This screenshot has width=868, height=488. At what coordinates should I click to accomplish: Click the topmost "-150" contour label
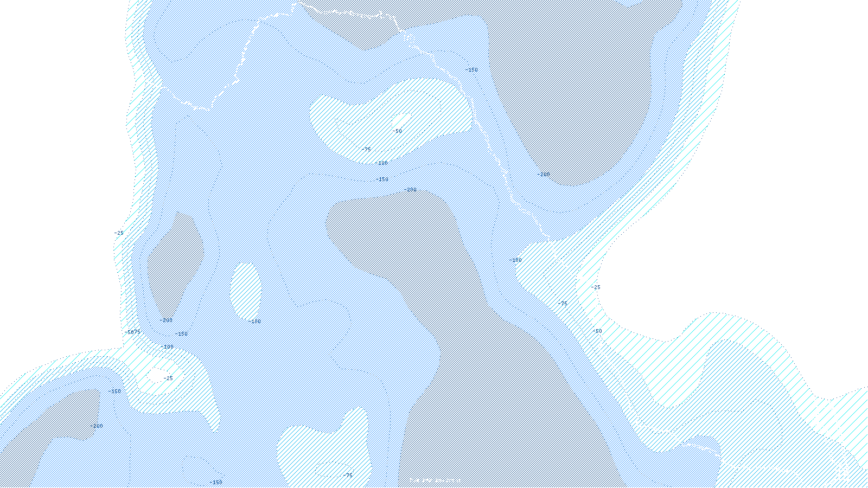(x=471, y=70)
